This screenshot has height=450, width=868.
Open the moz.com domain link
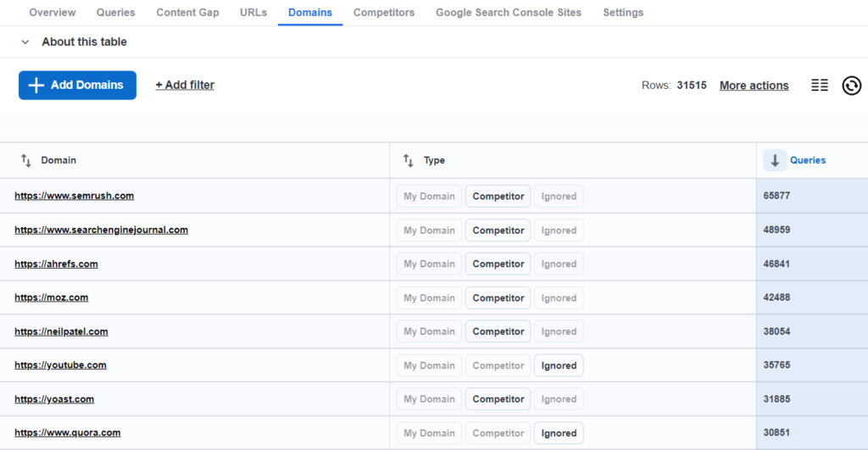point(52,297)
